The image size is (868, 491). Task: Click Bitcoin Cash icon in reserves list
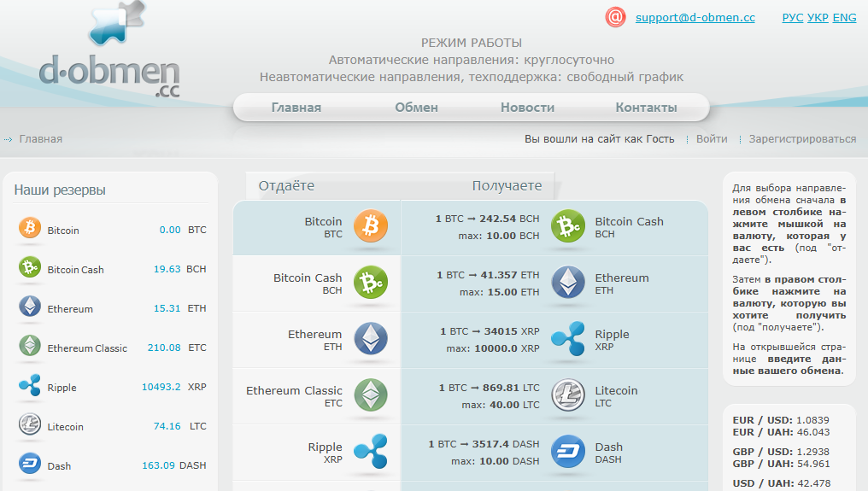[x=30, y=267]
